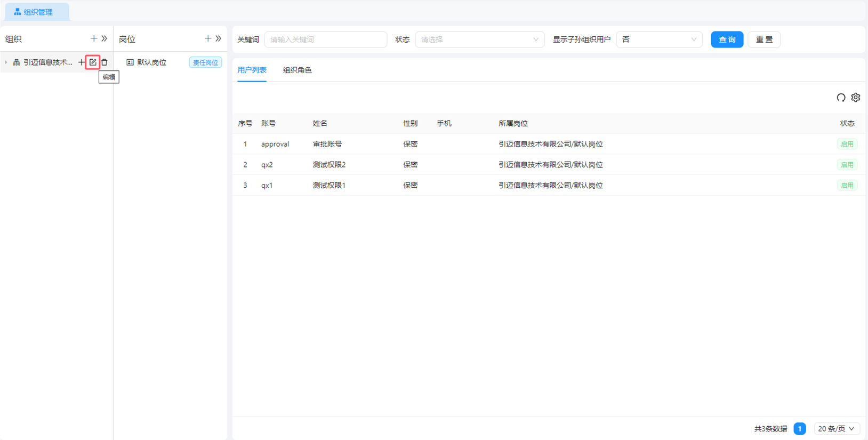868x440 pixels.
Task: Delete the organization using the trash icon
Action: [105, 62]
